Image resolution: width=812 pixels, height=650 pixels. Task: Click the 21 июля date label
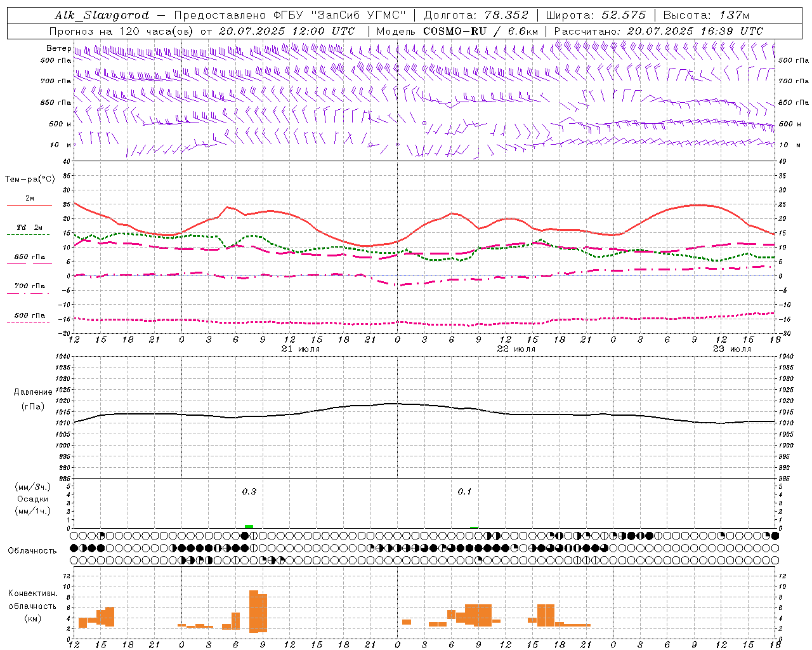coord(300,349)
